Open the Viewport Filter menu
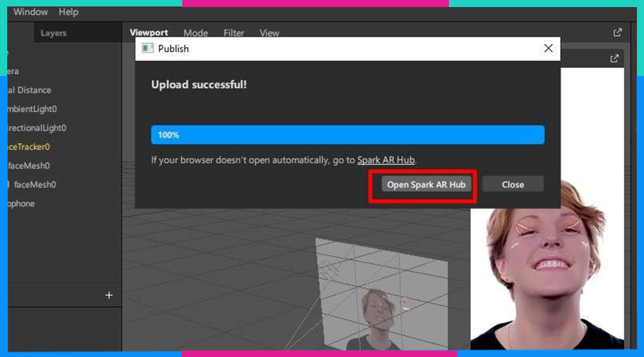Image resolution: width=644 pixels, height=357 pixels. coord(234,33)
